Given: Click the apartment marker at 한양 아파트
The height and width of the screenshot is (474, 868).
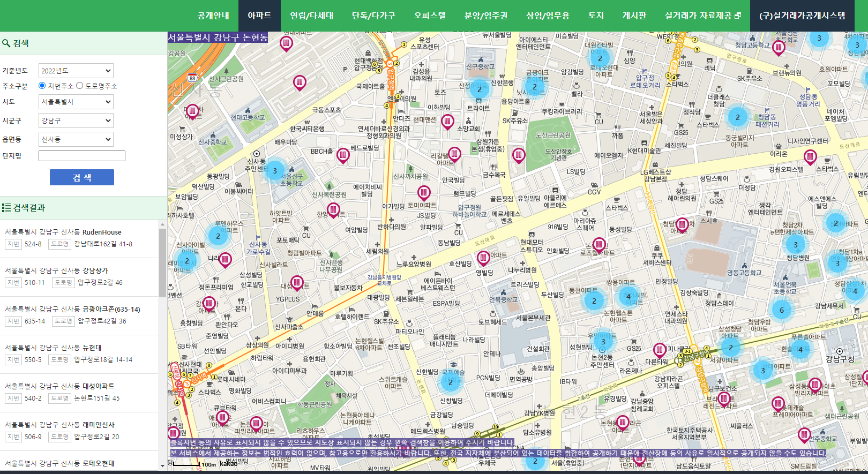Looking at the screenshot, I should tap(333, 210).
